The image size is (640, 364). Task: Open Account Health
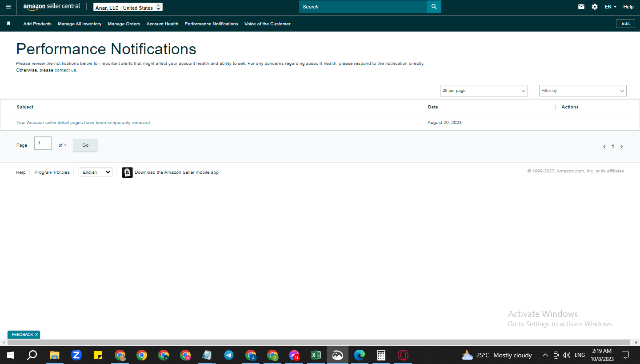(162, 24)
